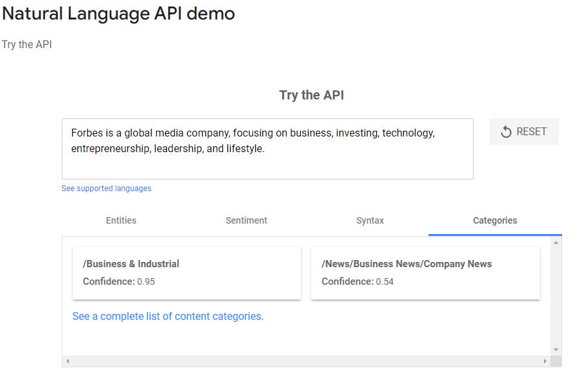Click the up arrow of vertical scrollbar
This screenshot has height=392, width=579.
(x=556, y=242)
